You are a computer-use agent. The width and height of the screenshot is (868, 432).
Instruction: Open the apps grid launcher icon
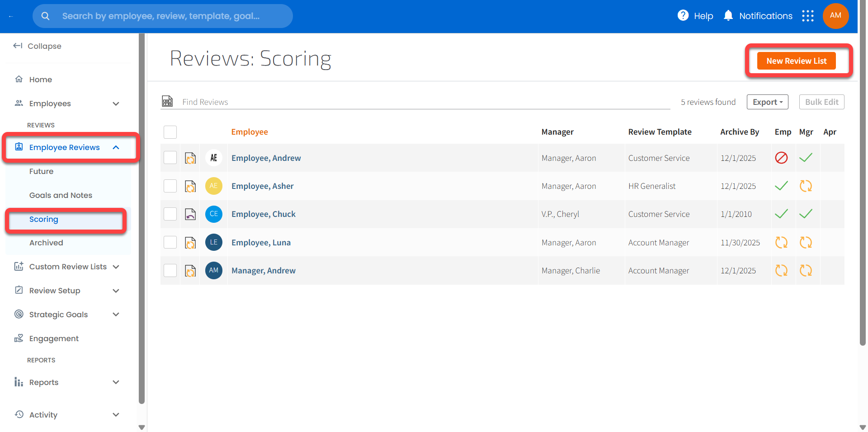(807, 16)
